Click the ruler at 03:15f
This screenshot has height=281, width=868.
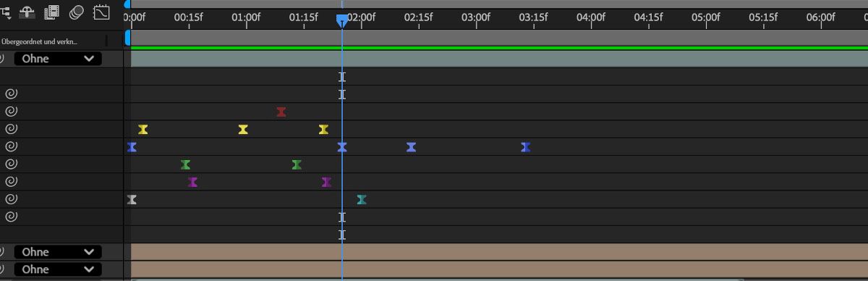534,17
